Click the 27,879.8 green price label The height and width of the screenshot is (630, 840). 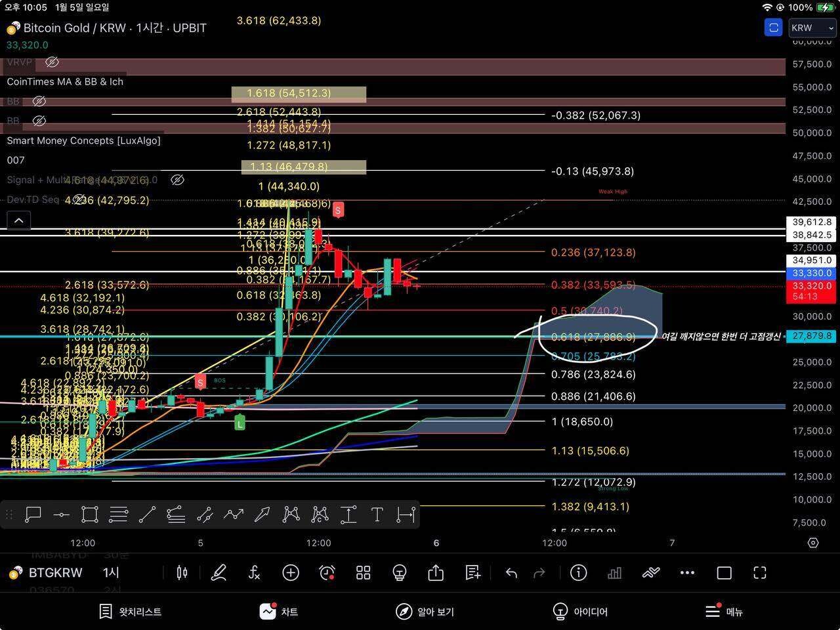812,336
